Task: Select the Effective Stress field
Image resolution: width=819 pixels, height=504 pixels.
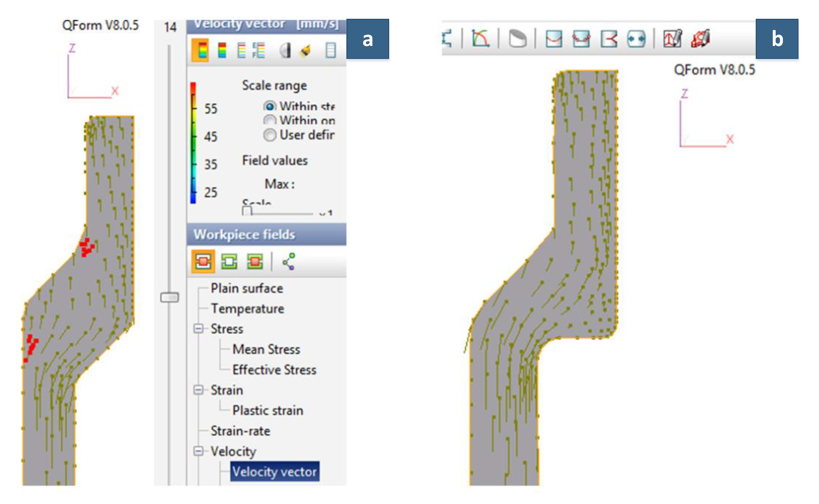Action: coord(274,370)
